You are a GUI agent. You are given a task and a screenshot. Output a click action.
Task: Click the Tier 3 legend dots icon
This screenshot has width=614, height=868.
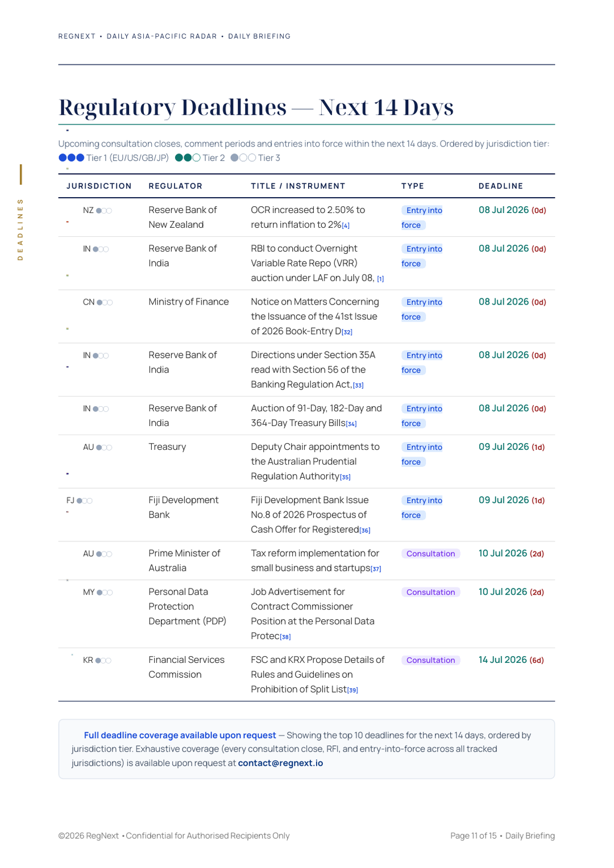(x=243, y=158)
